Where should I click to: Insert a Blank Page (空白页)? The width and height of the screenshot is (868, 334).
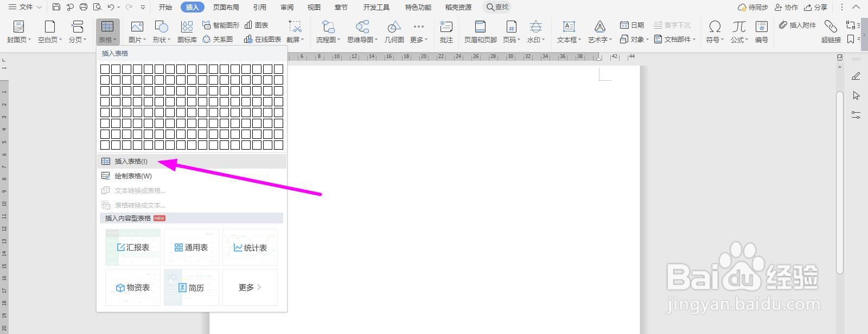[x=50, y=32]
